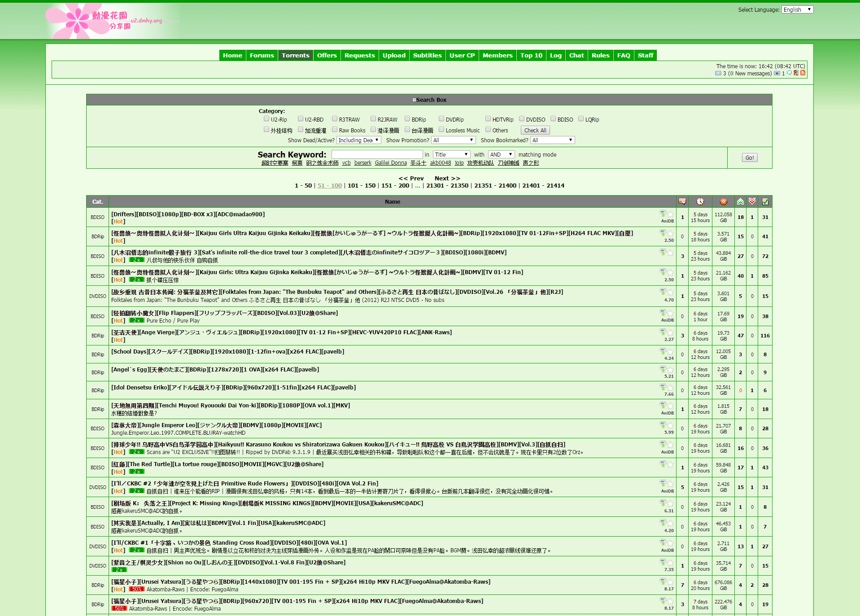Click the Go! search button
This screenshot has height=616, width=860.
[x=750, y=157]
